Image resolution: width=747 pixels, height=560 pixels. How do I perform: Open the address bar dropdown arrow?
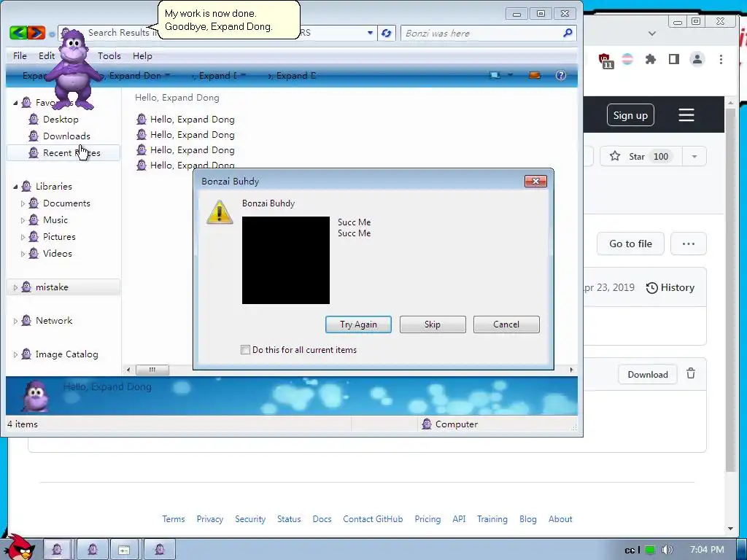click(370, 33)
